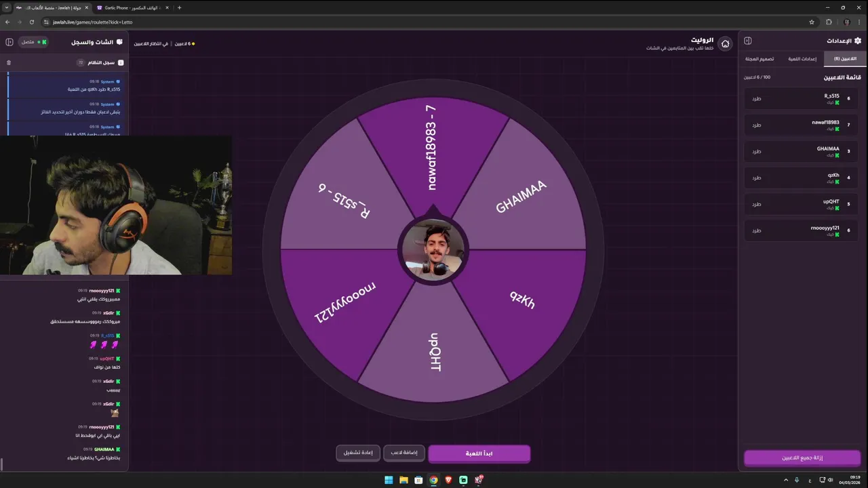This screenshot has width=868, height=488.
Task: Open File Explorer from the taskbar
Action: (x=403, y=480)
